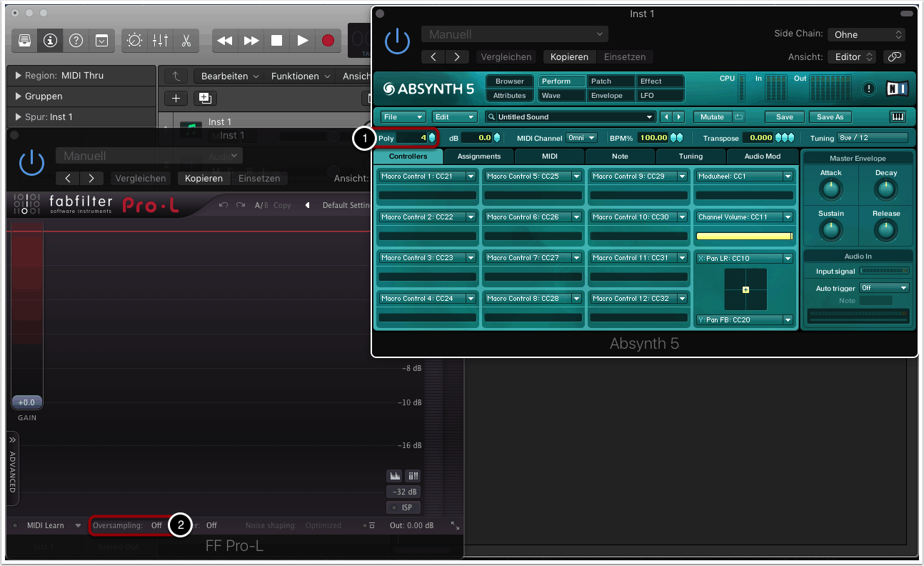Viewport: 924px width, 566px height.
Task: Click the Absynth keyboard icon
Action: coord(898,117)
